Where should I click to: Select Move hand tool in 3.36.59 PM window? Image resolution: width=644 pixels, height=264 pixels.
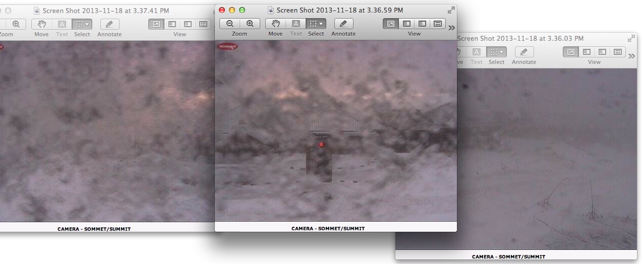click(x=275, y=24)
